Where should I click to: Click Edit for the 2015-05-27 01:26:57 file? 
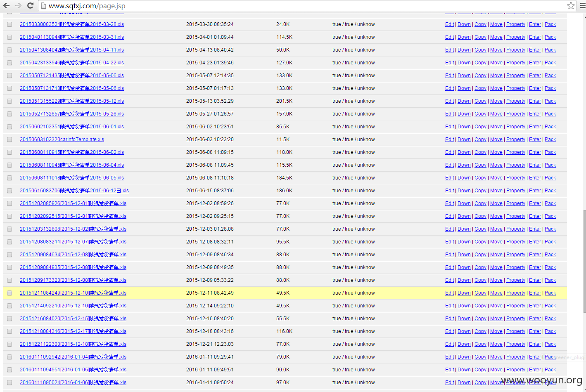pos(449,114)
